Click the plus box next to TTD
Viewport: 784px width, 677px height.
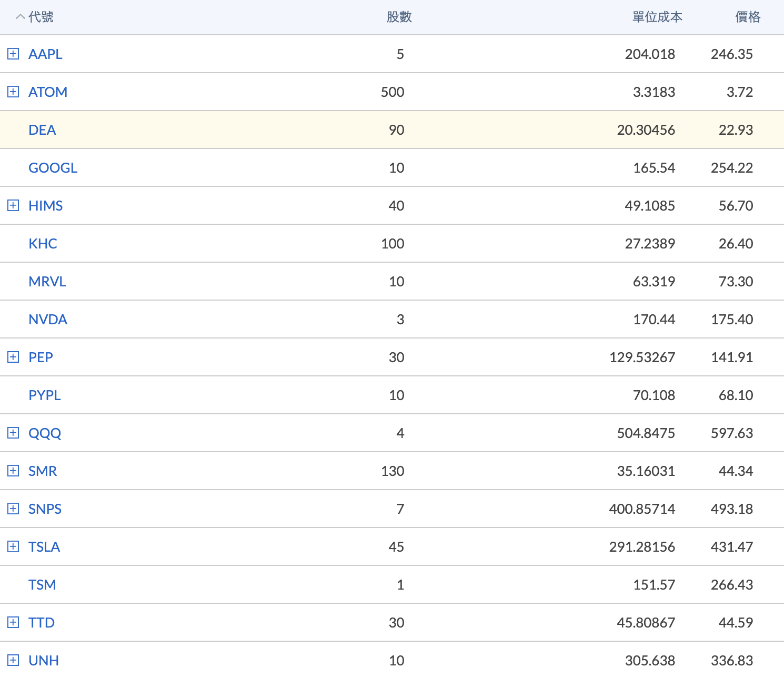pyautogui.click(x=13, y=622)
